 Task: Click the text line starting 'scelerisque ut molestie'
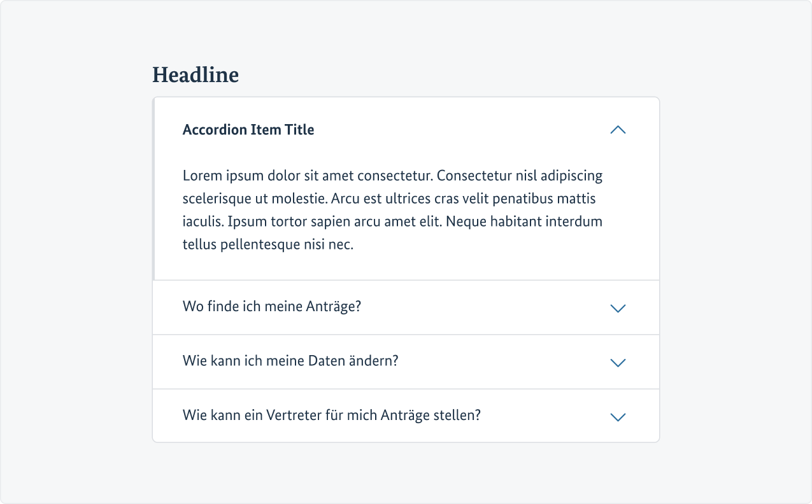(389, 199)
